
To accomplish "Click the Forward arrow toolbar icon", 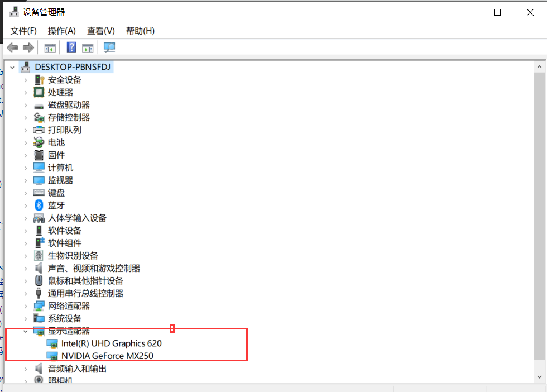I will click(28, 47).
